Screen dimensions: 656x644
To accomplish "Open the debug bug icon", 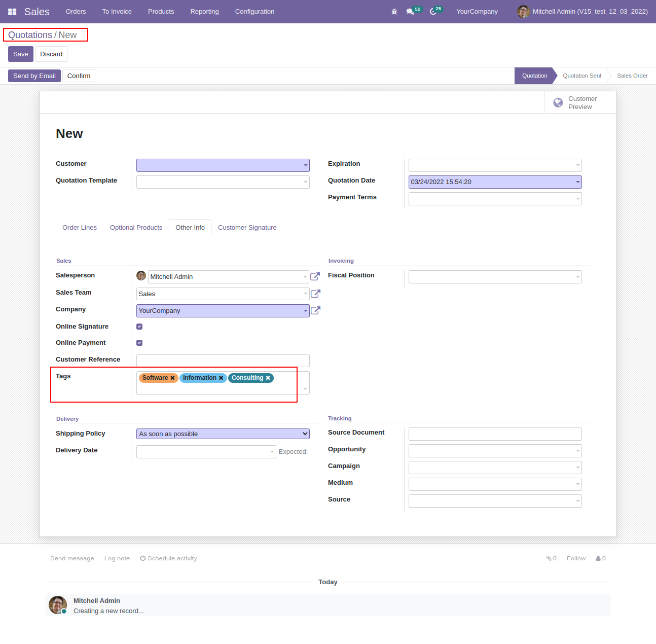I will pyautogui.click(x=394, y=12).
